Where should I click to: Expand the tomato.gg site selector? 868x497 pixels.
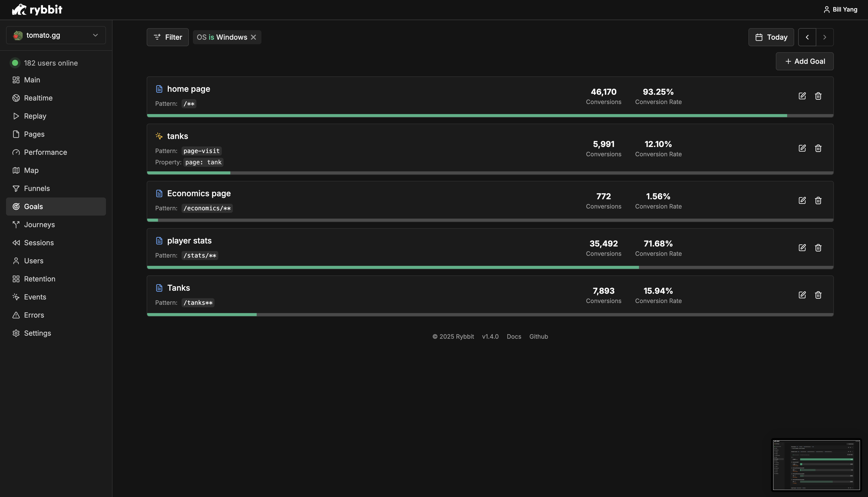56,35
